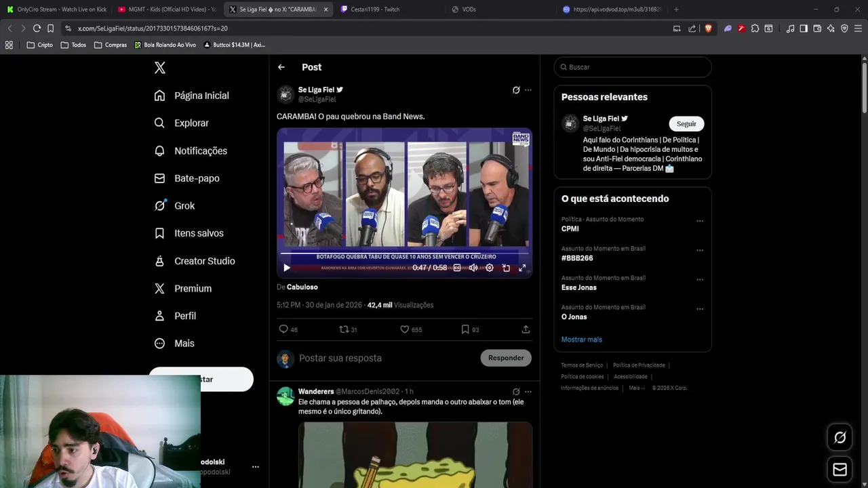This screenshot has height=488, width=868.
Task: Click the Brave Shields lion icon
Action: coord(709,28)
